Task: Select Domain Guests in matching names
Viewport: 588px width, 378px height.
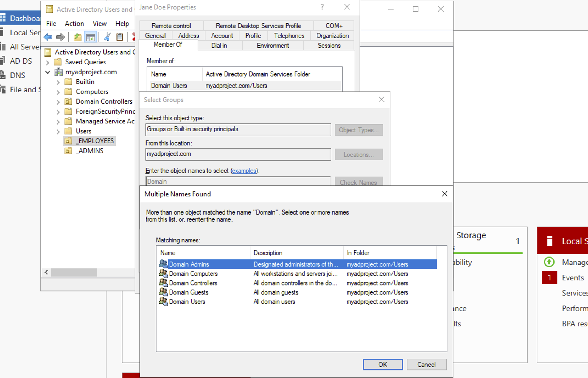Action: [189, 292]
